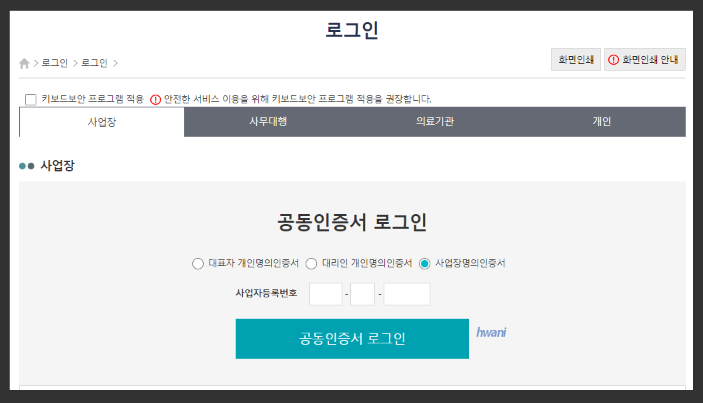Click the red warning icon beside keyboard security notice

click(x=156, y=100)
